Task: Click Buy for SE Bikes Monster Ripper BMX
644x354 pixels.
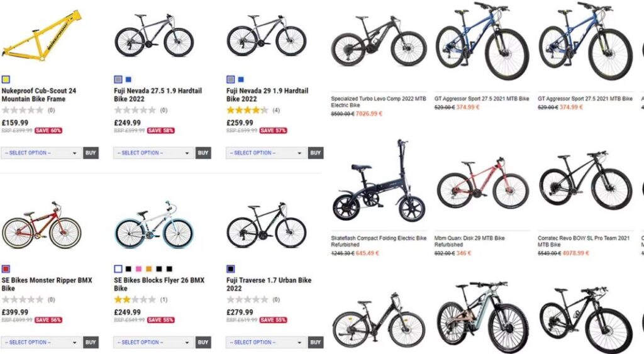Action: click(91, 343)
